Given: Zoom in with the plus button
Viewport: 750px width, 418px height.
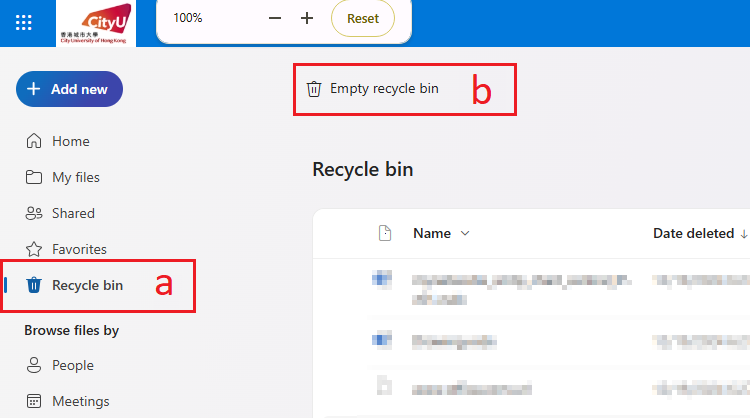Looking at the screenshot, I should point(307,18).
